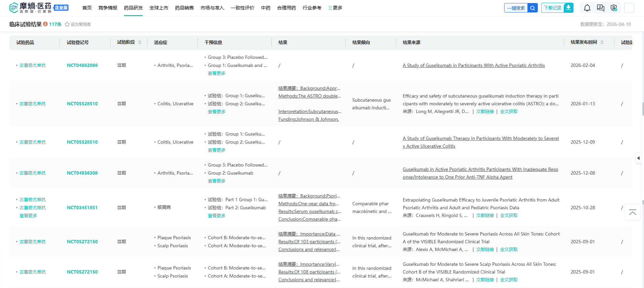Expand 查看更多 under NCT04882098 interventions
The width and height of the screenshot is (644, 288).
[216, 73]
